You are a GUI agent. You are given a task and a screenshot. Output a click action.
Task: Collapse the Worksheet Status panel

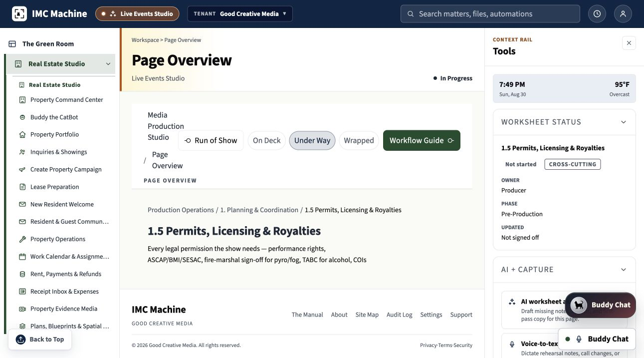(624, 122)
